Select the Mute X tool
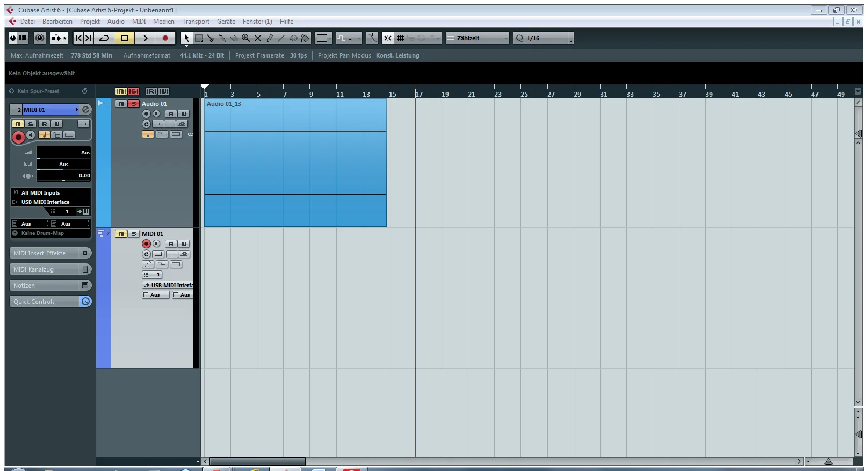Screen dimensions: 868x471 [x=258, y=38]
